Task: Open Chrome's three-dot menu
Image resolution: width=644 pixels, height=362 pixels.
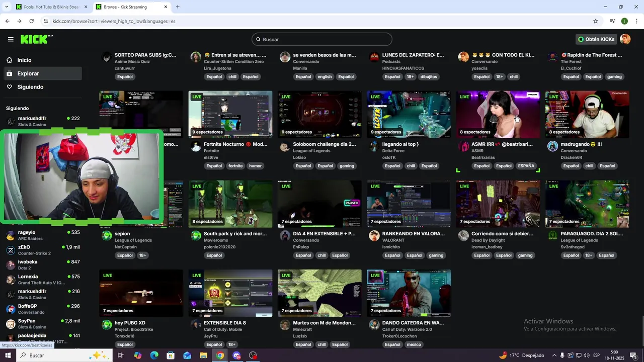Action: (x=636, y=21)
